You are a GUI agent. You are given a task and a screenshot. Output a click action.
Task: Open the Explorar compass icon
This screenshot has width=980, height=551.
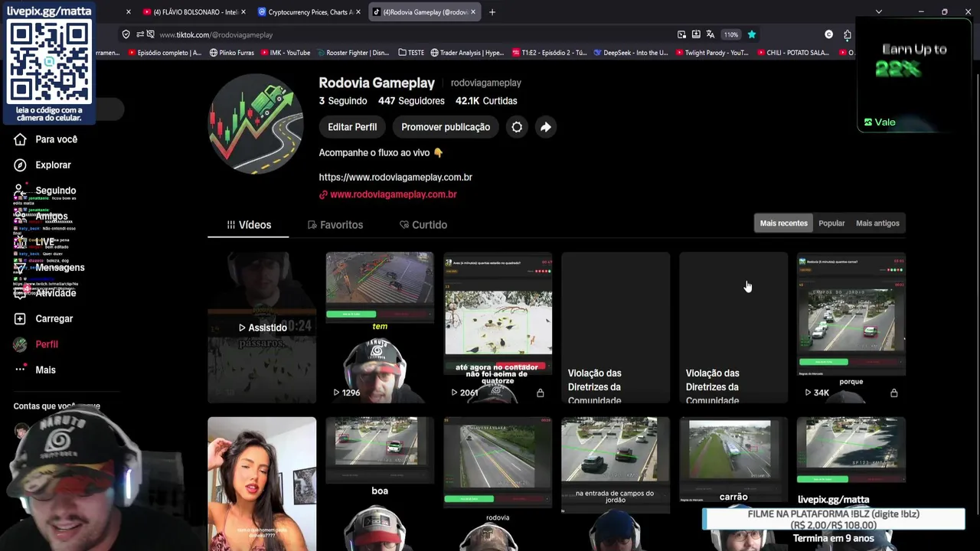click(x=21, y=165)
